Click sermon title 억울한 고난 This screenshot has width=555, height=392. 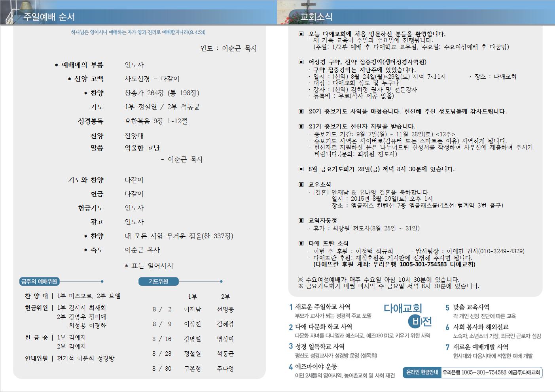[142, 148]
